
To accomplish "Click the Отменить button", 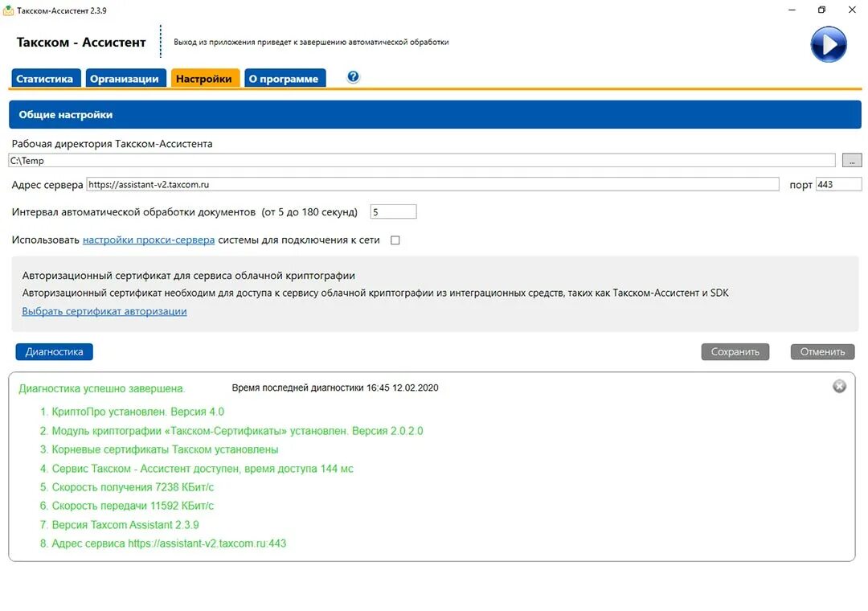I will (823, 352).
